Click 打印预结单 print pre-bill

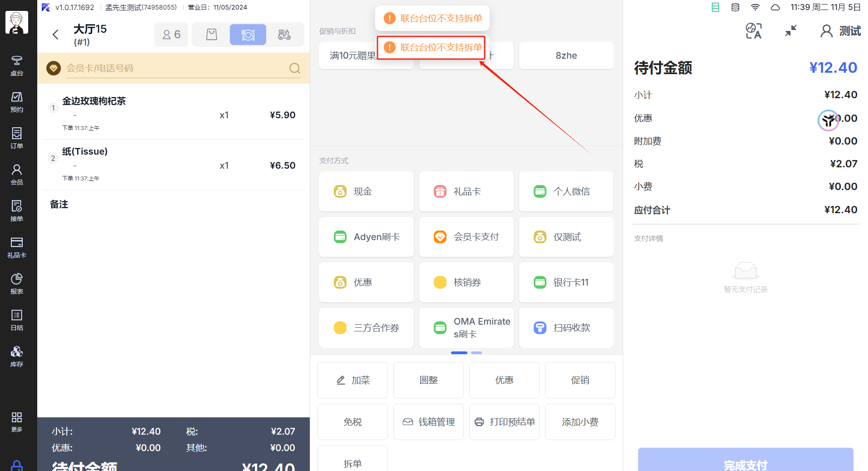point(504,422)
